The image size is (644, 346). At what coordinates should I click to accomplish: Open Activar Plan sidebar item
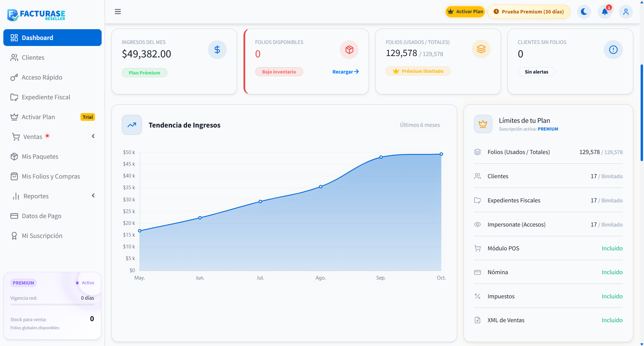pyautogui.click(x=52, y=117)
